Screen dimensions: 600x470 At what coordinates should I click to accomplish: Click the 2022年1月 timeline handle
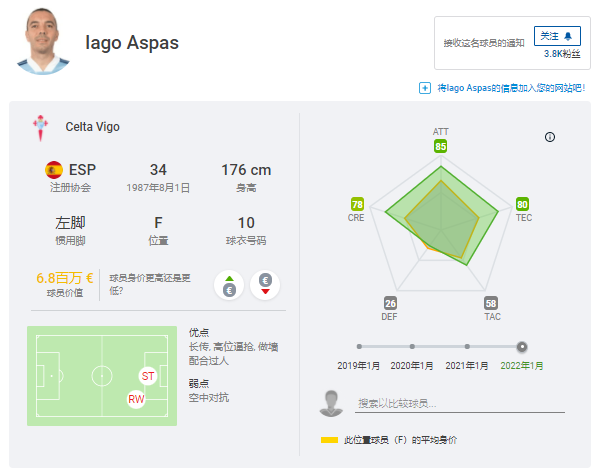(x=522, y=347)
